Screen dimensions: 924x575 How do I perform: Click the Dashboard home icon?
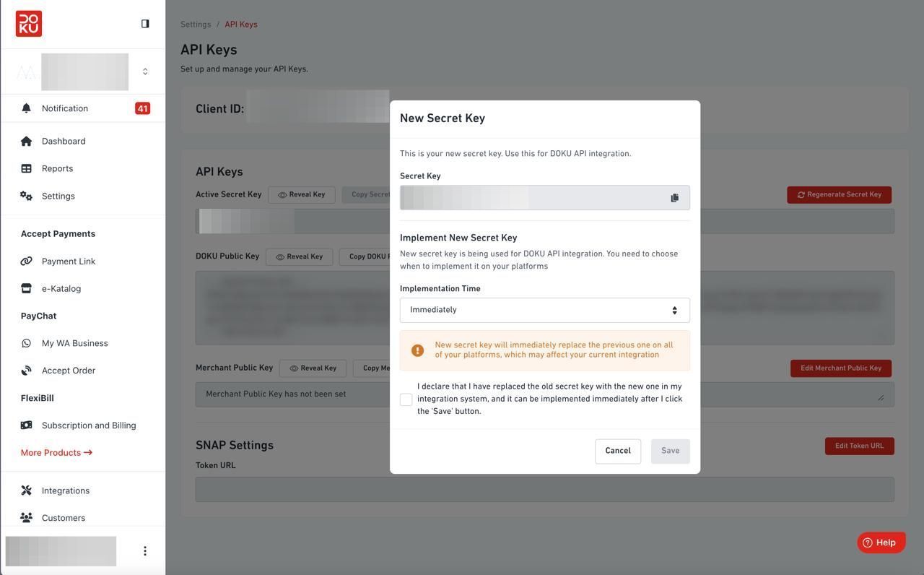(x=26, y=141)
